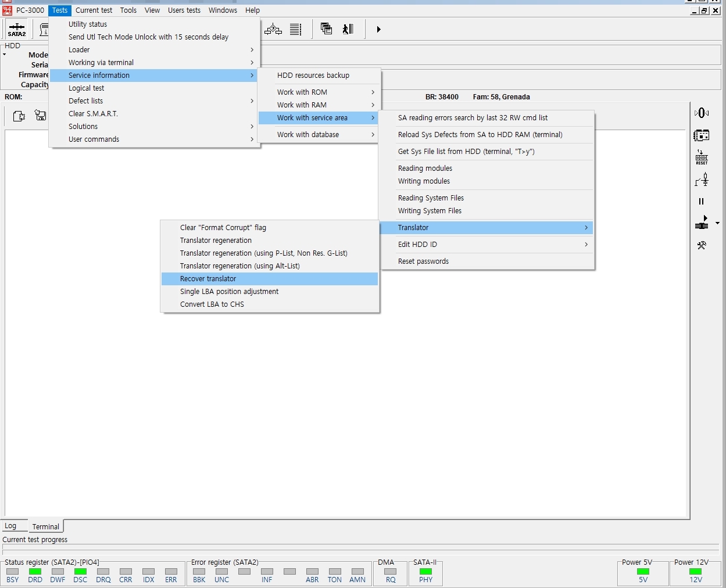Click the counter RESET icon on right sidebar
The width and height of the screenshot is (726, 588).
[x=702, y=157]
